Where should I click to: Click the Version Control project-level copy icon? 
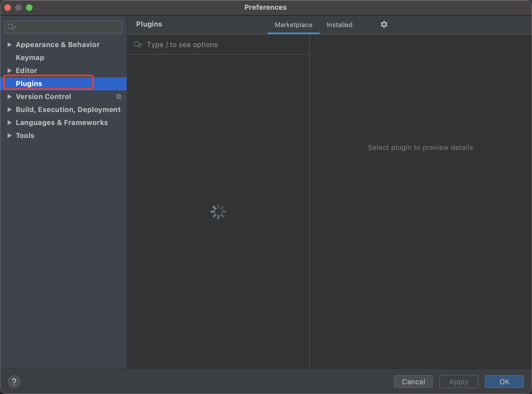click(119, 97)
